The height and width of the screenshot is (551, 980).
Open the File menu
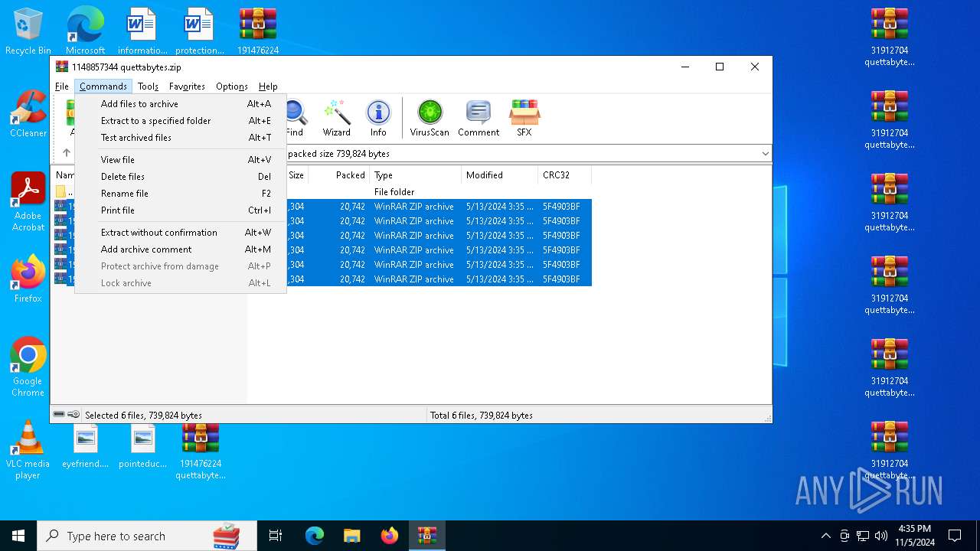pyautogui.click(x=62, y=86)
